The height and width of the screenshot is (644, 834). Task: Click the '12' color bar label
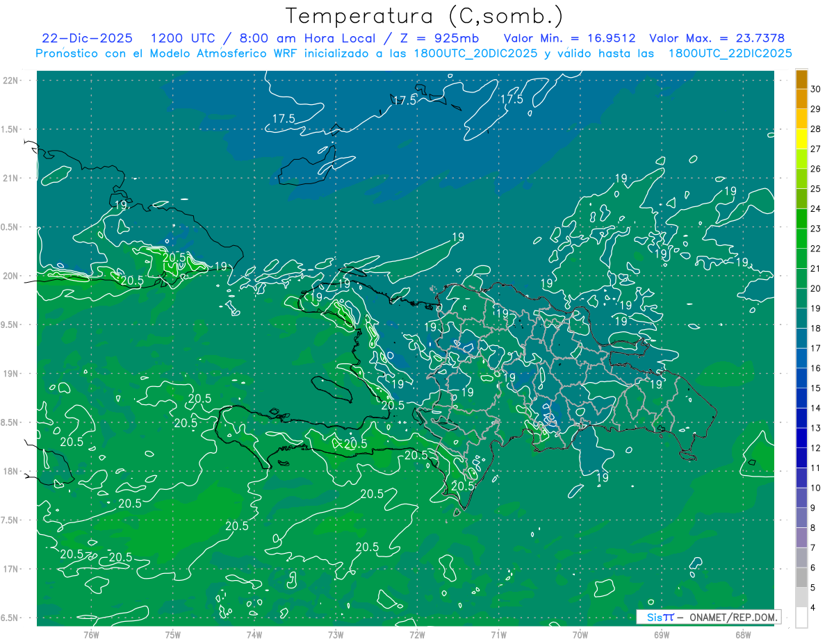click(816, 448)
